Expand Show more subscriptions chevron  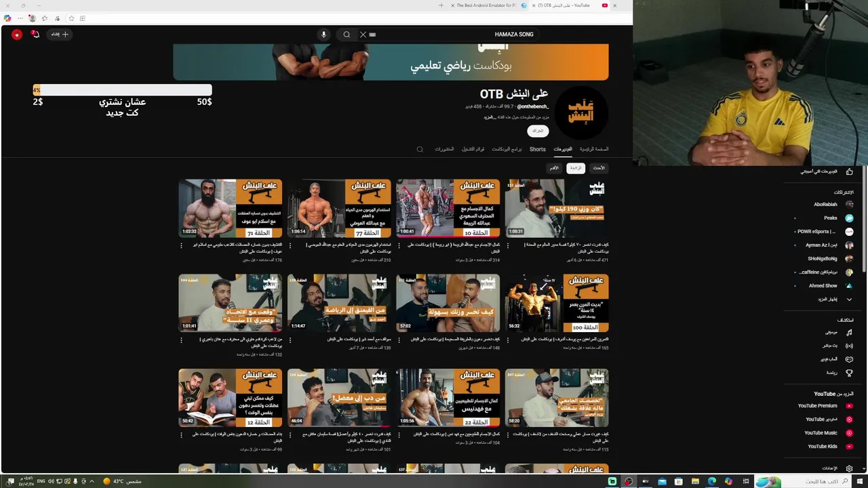(x=849, y=300)
